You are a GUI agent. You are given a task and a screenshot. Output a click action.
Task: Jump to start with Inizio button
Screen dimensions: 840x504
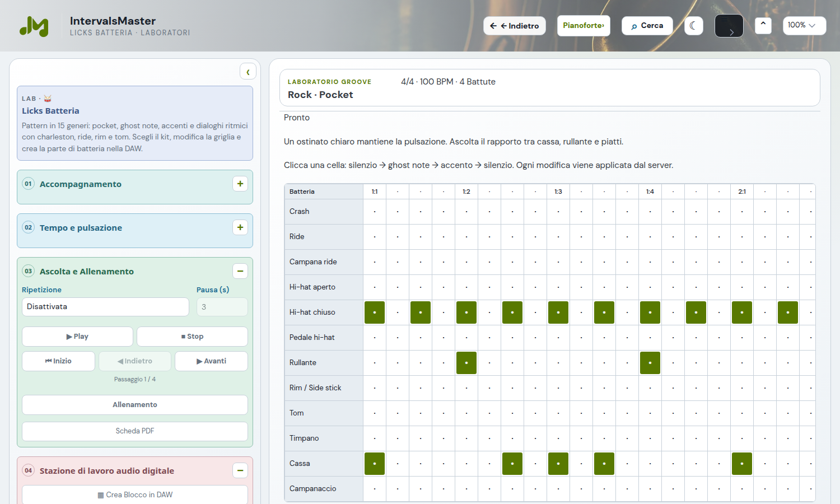(58, 361)
